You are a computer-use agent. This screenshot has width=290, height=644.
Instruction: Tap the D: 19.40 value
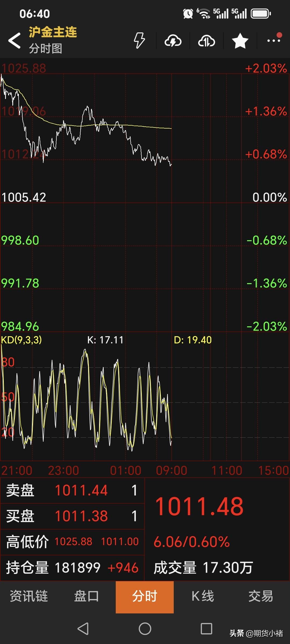193,340
